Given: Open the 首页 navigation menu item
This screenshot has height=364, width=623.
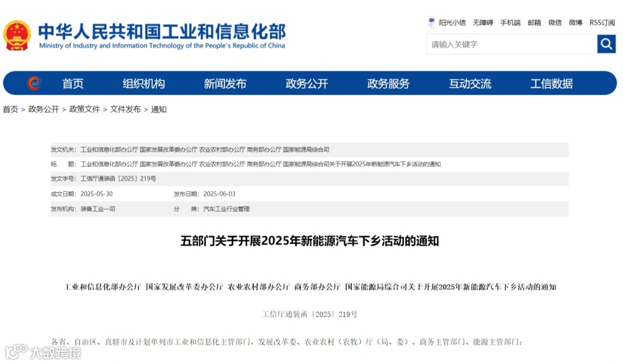Looking at the screenshot, I should [x=73, y=84].
